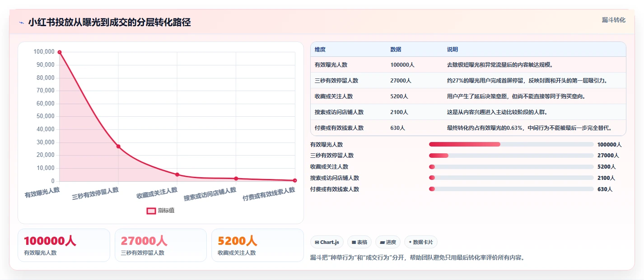Click the 三秒有效停留人数 progress bar
Image resolution: width=644 pixels, height=280 pixels.
(511, 156)
